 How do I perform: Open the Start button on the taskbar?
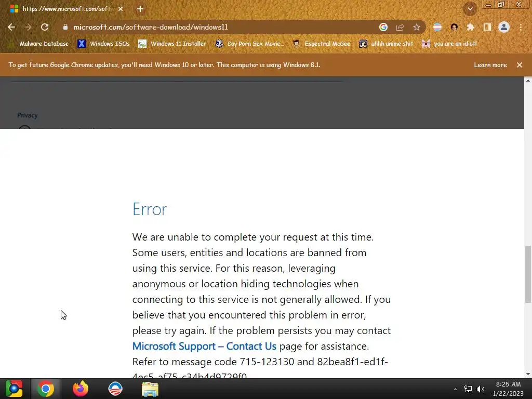14,389
